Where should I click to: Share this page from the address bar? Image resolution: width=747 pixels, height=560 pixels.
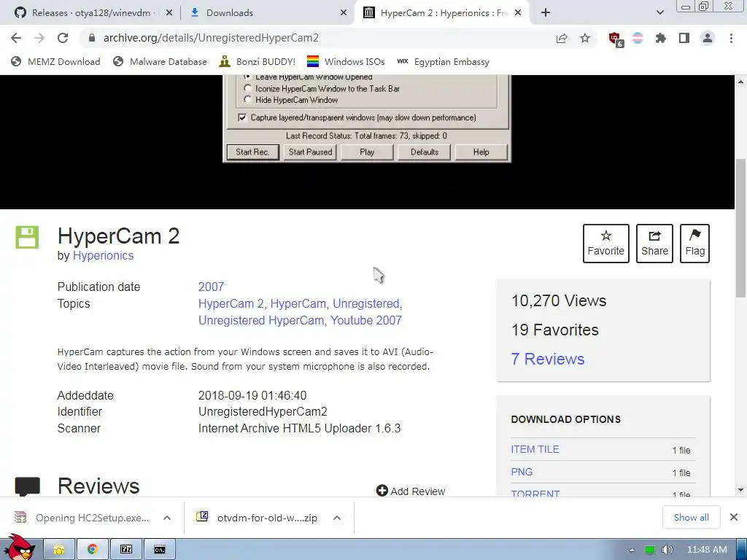point(562,38)
